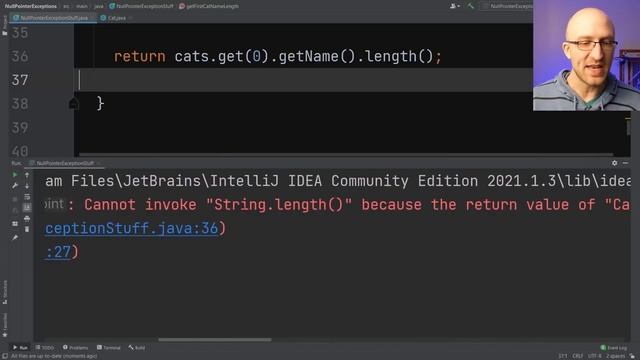Image resolution: width=640 pixels, height=360 pixels.
Task: Click the Up the Stack Trace arrow
Action: click(x=27, y=175)
